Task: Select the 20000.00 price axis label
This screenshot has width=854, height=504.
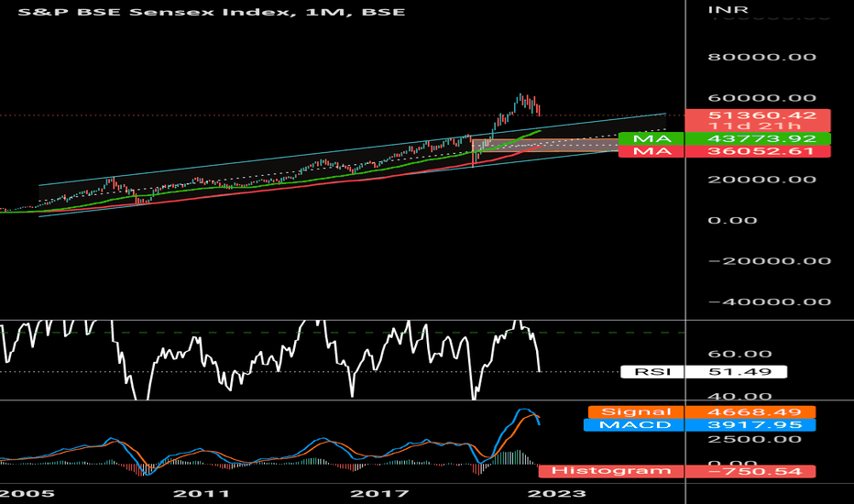Action: [762, 180]
